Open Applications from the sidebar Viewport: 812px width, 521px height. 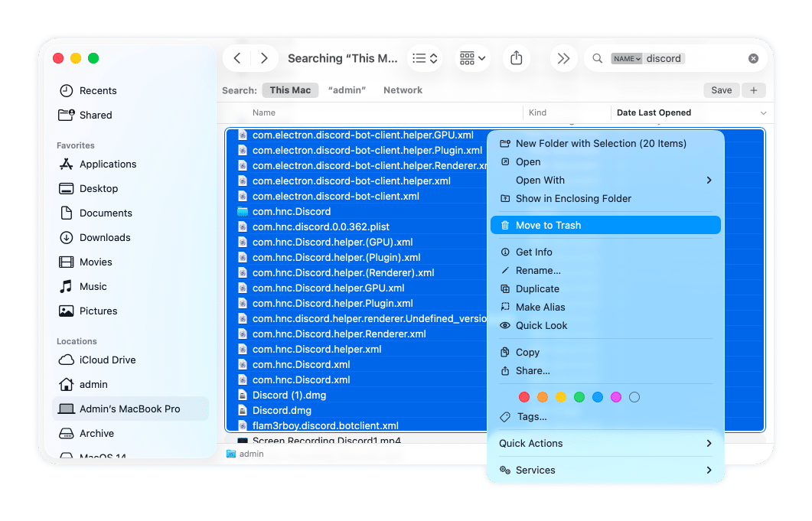[106, 164]
